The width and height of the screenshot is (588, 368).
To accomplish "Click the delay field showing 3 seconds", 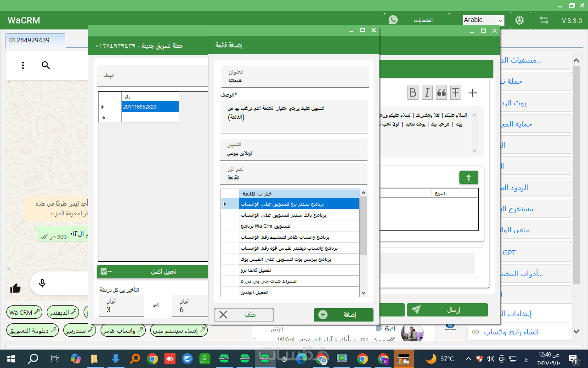I will click(121, 306).
